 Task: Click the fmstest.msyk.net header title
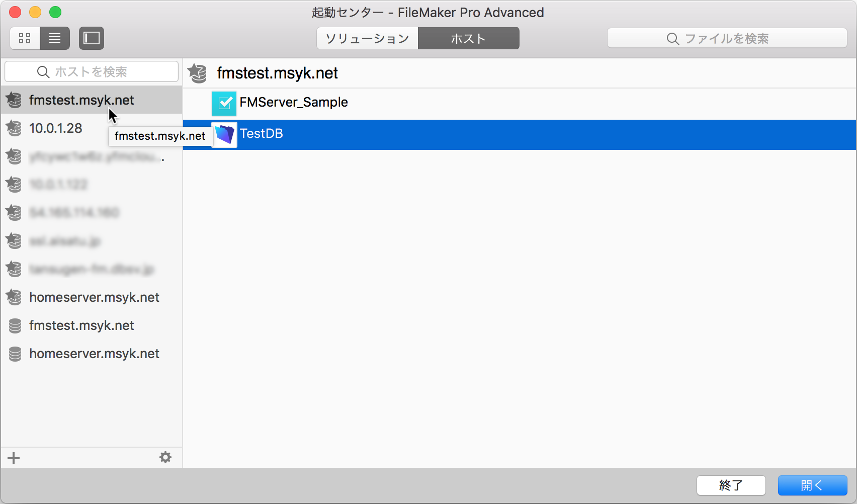point(277,73)
